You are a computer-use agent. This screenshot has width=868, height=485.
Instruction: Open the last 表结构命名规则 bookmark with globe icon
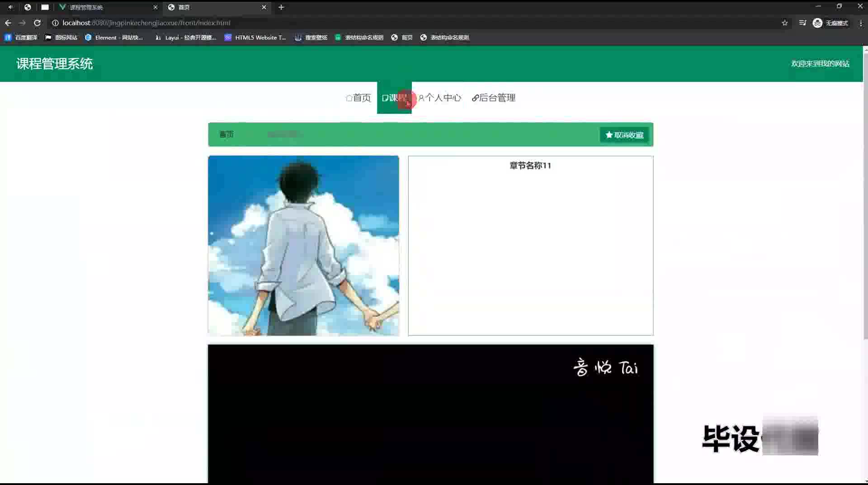pyautogui.click(x=445, y=38)
